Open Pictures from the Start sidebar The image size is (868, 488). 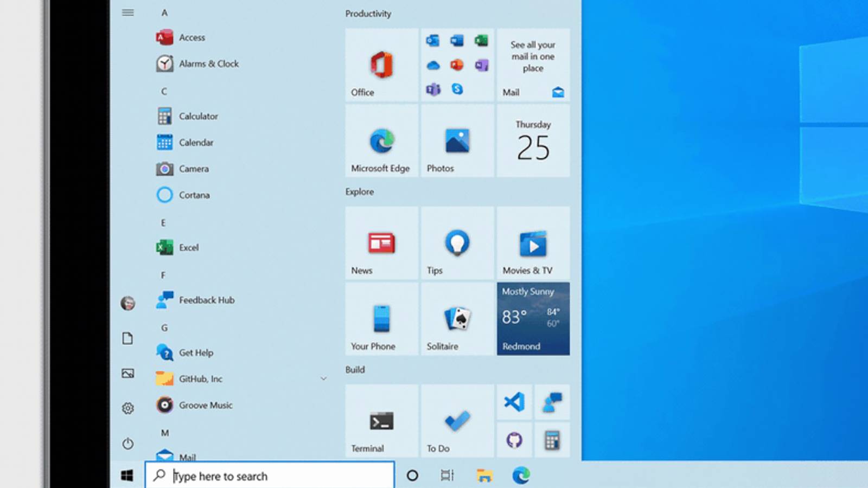128,373
